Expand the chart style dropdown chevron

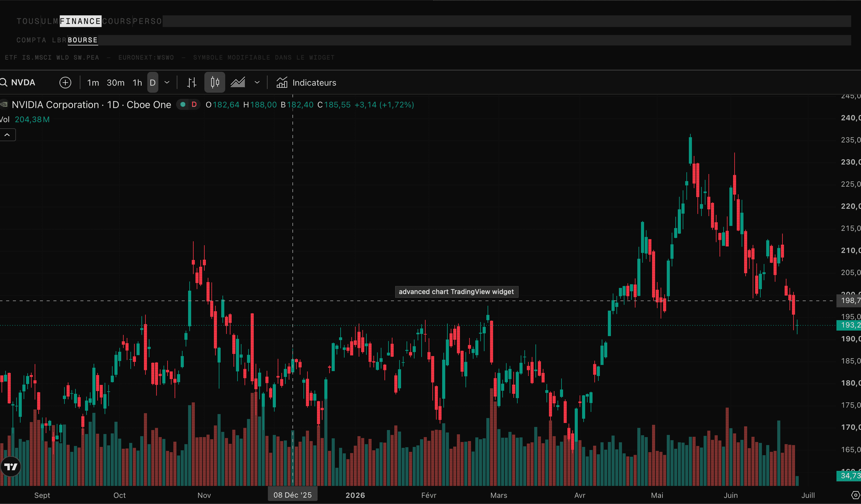[257, 82]
